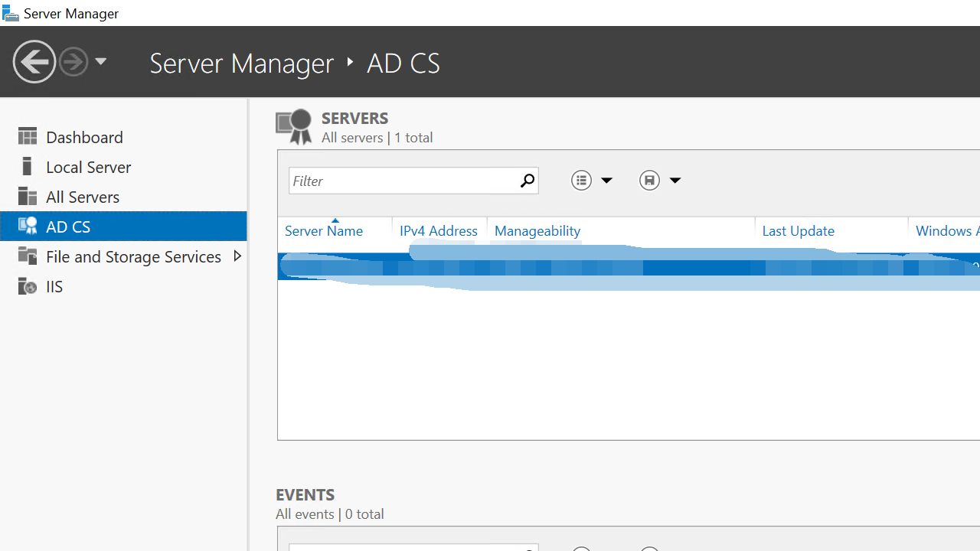
Task: Expand File and Storage Services arrow
Action: click(237, 256)
